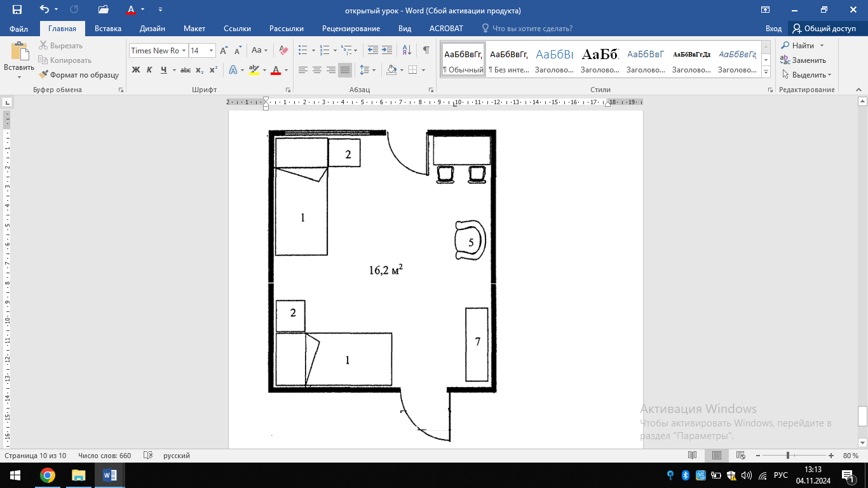This screenshot has height=488, width=868.
Task: Click the Что вы хотите сделать search box
Action: 532,29
